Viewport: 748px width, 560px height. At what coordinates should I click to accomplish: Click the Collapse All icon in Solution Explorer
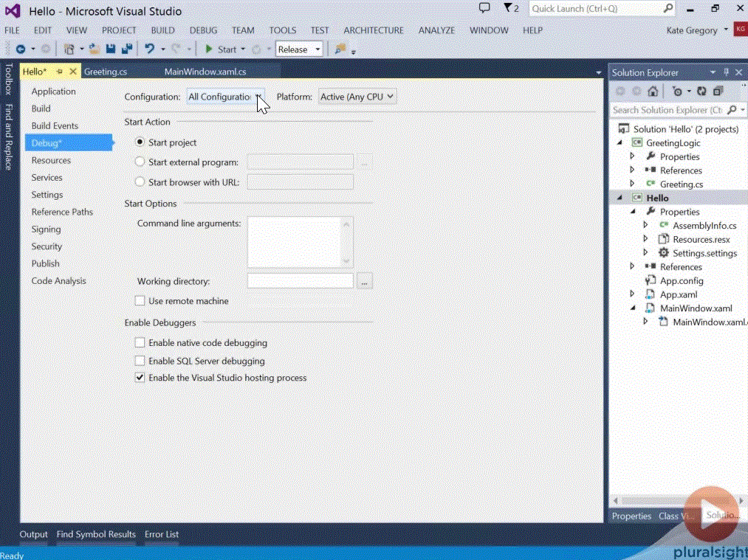coord(718,91)
